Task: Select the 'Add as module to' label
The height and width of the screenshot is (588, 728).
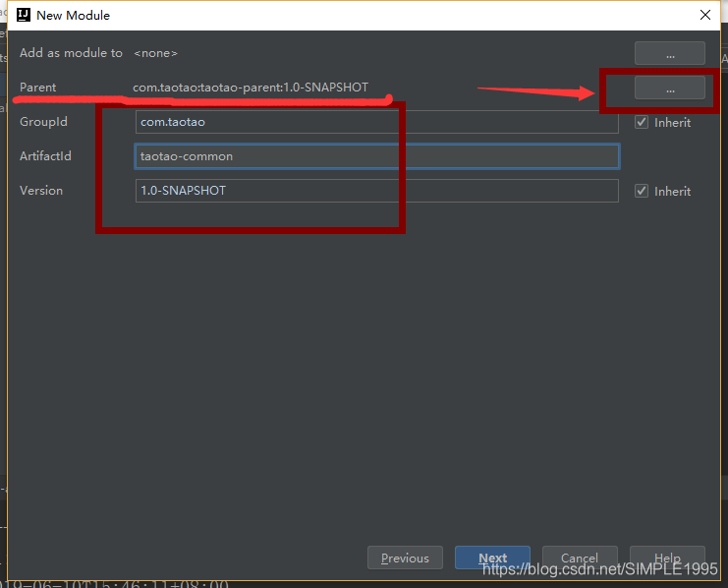Action: (x=71, y=53)
